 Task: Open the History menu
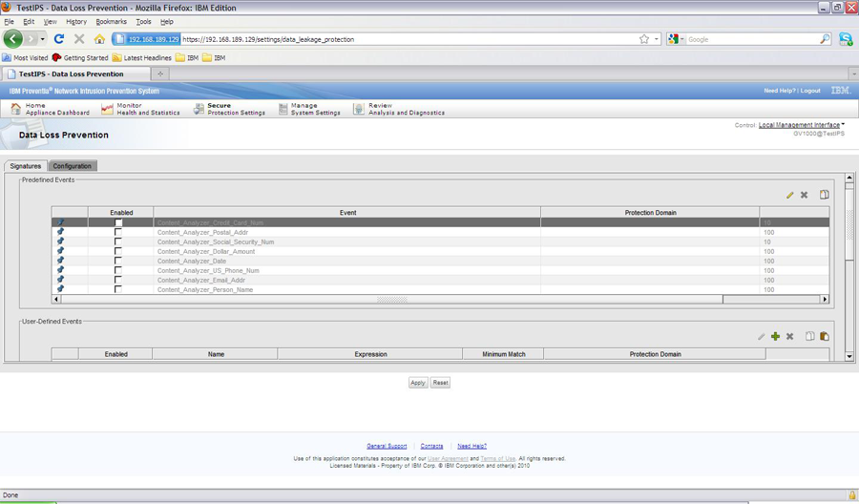(x=76, y=22)
